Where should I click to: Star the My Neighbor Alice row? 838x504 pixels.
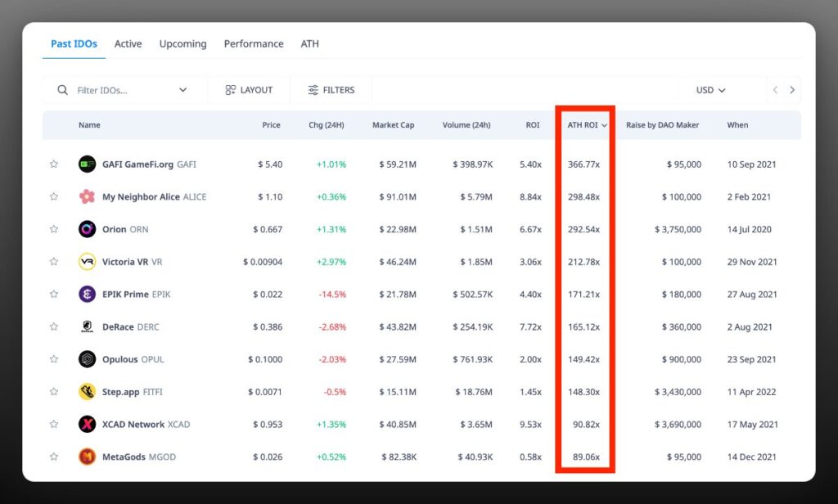[x=54, y=196]
